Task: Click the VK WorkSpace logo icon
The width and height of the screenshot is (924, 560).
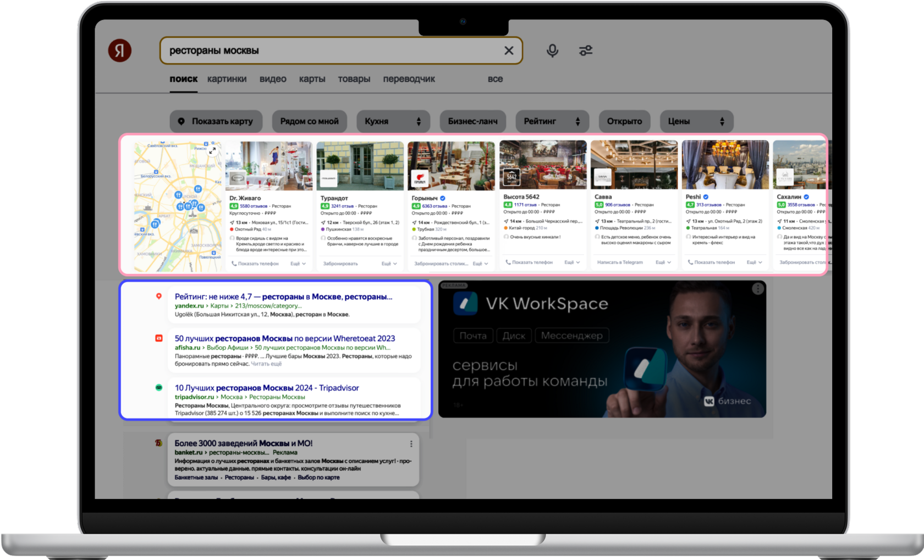Action: pos(465,303)
